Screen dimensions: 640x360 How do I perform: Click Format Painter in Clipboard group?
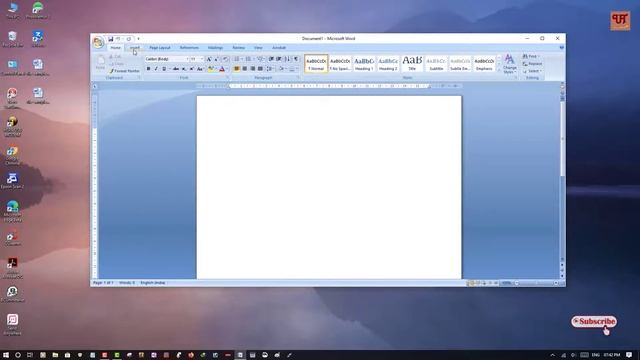tap(124, 71)
